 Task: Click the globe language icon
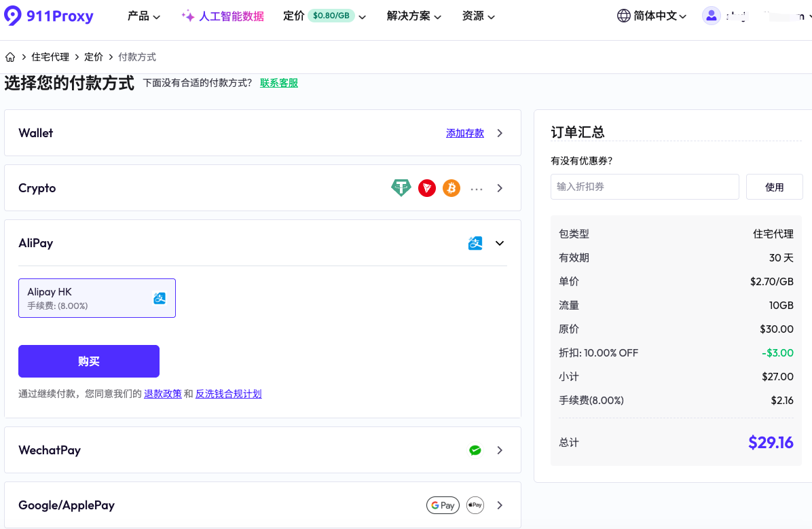pos(623,16)
